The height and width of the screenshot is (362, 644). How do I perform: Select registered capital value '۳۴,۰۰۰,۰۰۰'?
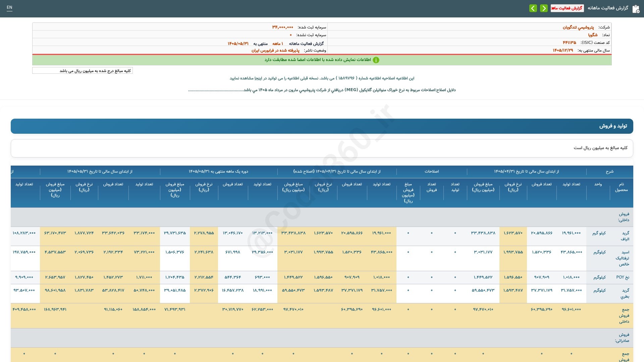[x=282, y=27]
